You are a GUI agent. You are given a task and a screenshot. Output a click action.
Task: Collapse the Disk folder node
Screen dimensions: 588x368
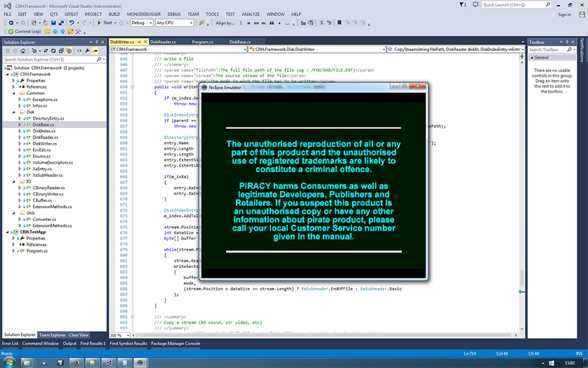pos(14,112)
